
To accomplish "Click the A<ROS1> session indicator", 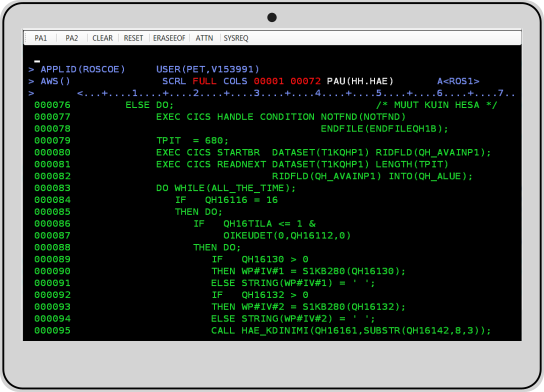I will click(x=458, y=81).
